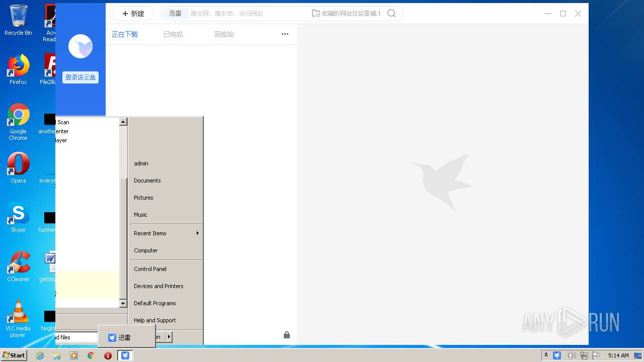Expand shutdown options arrow

point(169,337)
